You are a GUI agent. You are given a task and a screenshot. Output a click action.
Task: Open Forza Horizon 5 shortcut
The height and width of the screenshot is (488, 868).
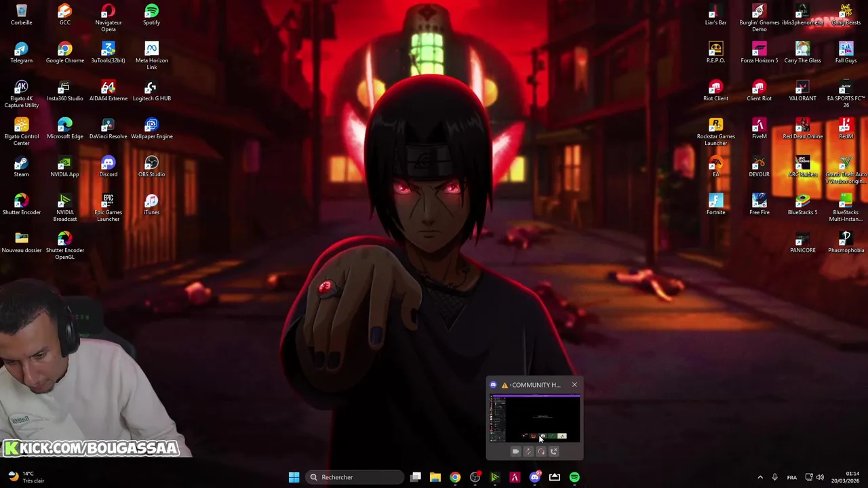click(759, 53)
